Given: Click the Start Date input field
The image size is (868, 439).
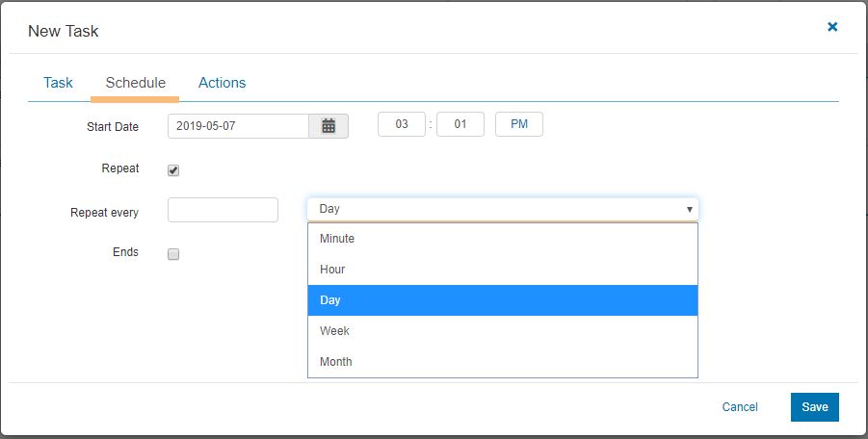Looking at the screenshot, I should tap(239, 126).
